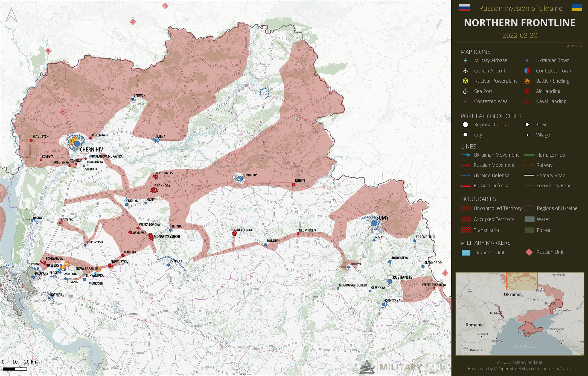Select the Sea Port anchor legend icon
The height and width of the screenshot is (376, 588).
coord(465,91)
